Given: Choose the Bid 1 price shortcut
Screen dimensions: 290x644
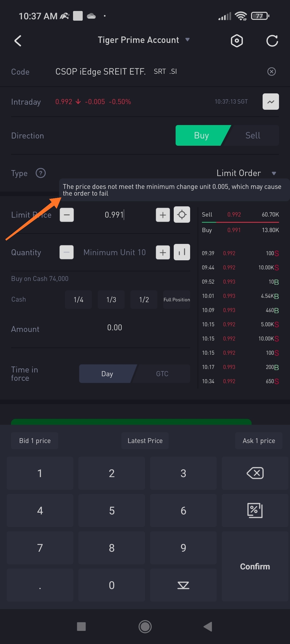Looking at the screenshot, I should pos(35,441).
